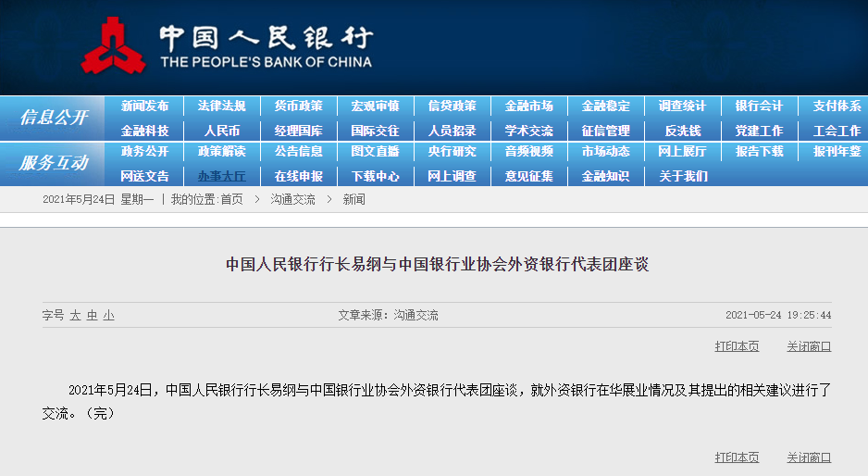868x476 pixels.
Task: Open 网送文告 section
Action: pyautogui.click(x=144, y=176)
